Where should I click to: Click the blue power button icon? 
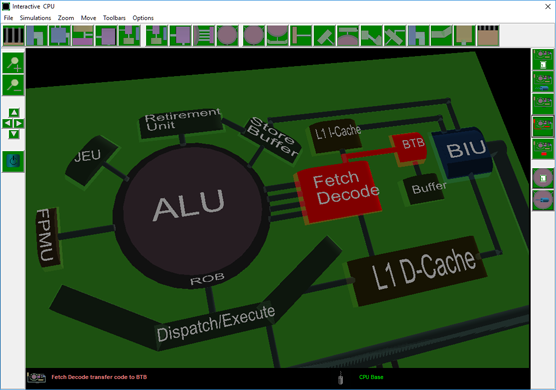[13, 162]
